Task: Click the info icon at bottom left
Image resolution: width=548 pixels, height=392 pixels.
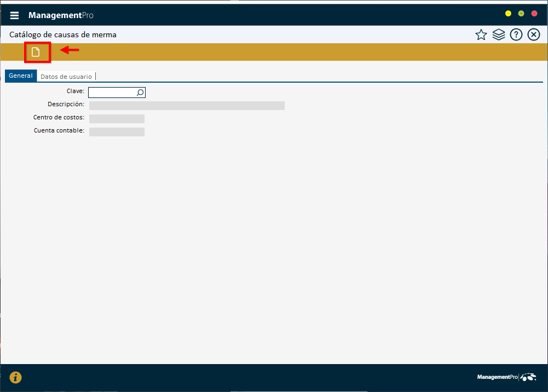Action: [x=15, y=377]
